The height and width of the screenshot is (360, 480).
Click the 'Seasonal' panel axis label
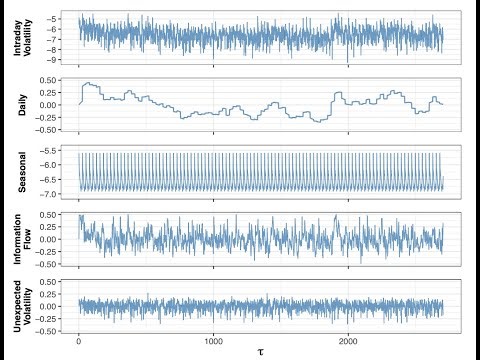pos(22,172)
